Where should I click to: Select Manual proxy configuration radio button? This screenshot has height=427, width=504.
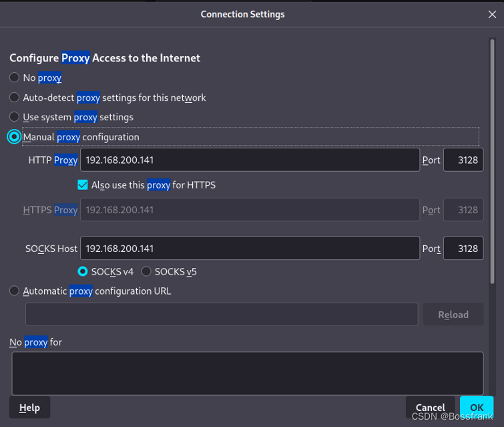pyautogui.click(x=14, y=137)
